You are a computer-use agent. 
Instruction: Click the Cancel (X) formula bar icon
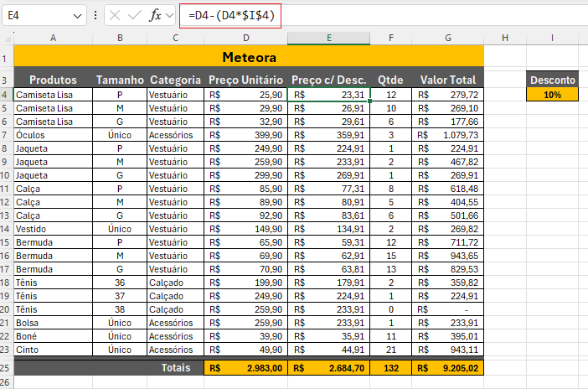tap(115, 15)
